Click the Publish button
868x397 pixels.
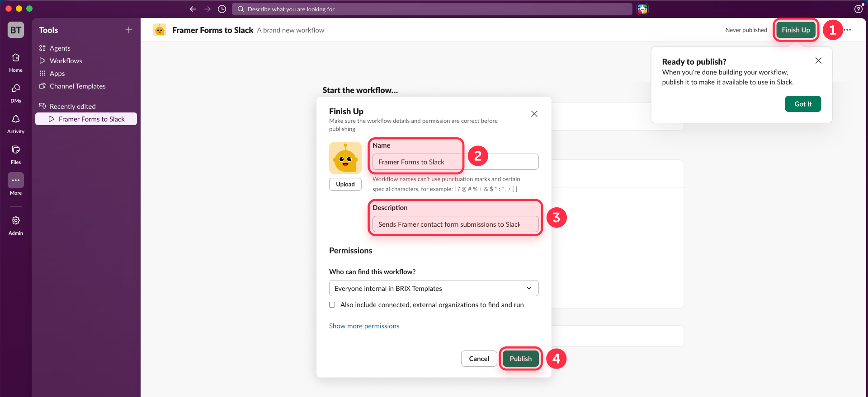[x=521, y=359]
